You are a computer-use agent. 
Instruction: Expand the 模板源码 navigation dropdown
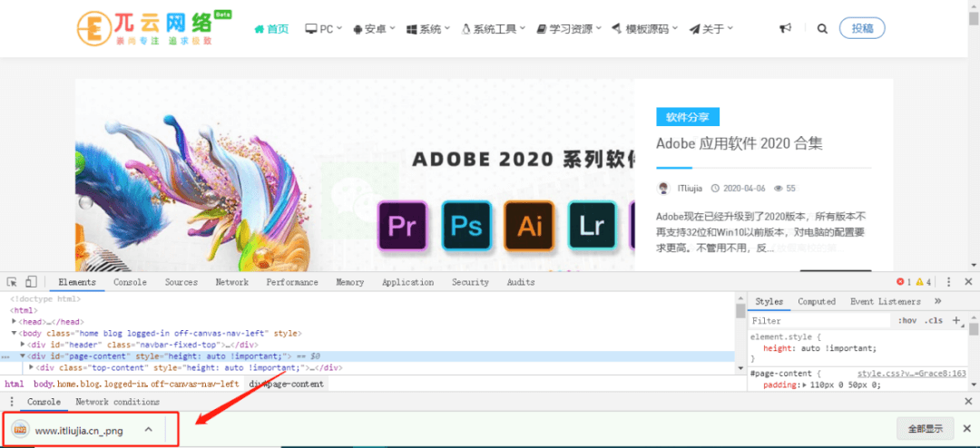(x=645, y=29)
